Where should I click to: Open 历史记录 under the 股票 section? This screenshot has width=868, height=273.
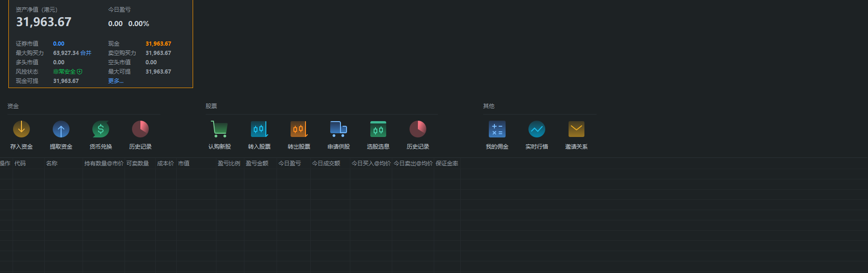click(x=418, y=130)
